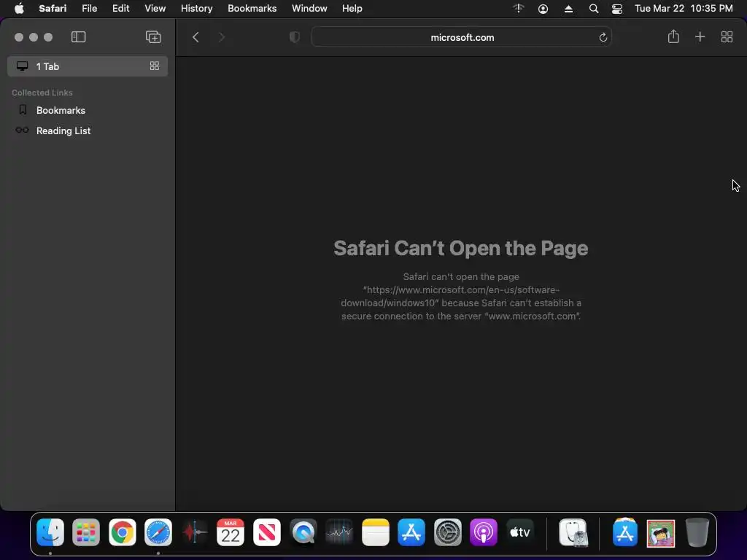Open the File menu
The image size is (747, 560).
[x=89, y=9]
